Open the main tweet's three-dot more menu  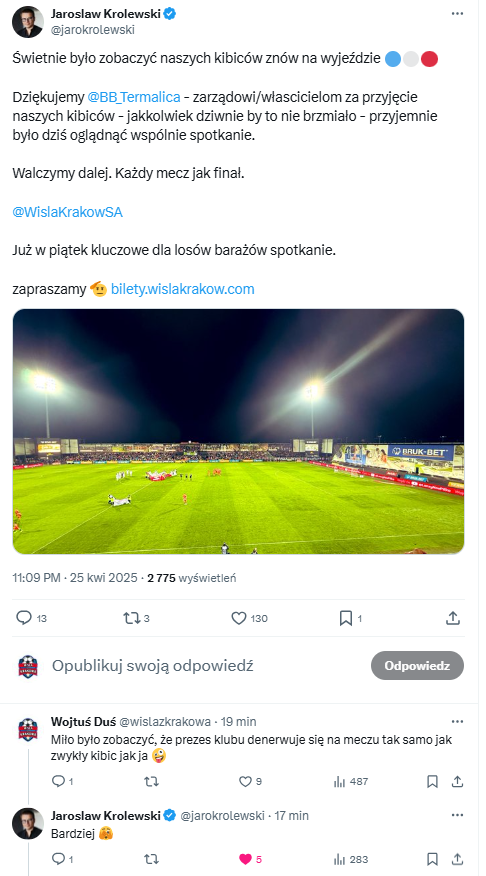point(458,13)
